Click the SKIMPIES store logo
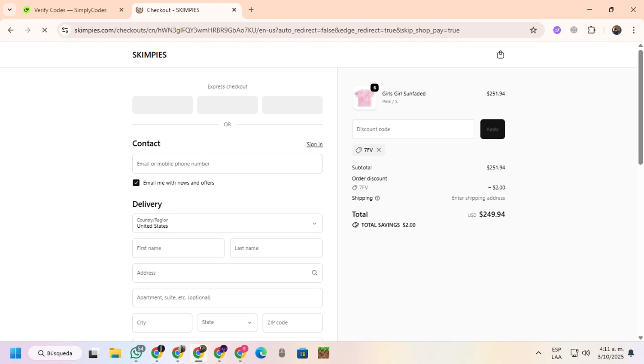 point(149,55)
